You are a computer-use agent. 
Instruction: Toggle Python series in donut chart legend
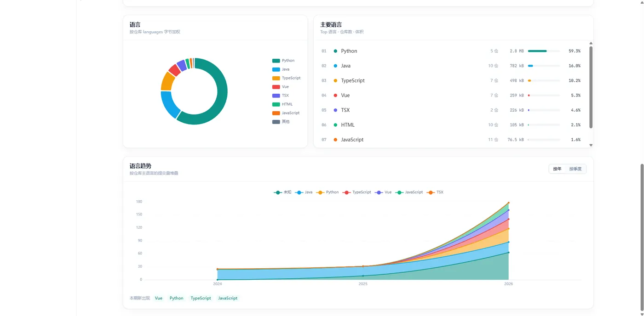[x=283, y=61]
